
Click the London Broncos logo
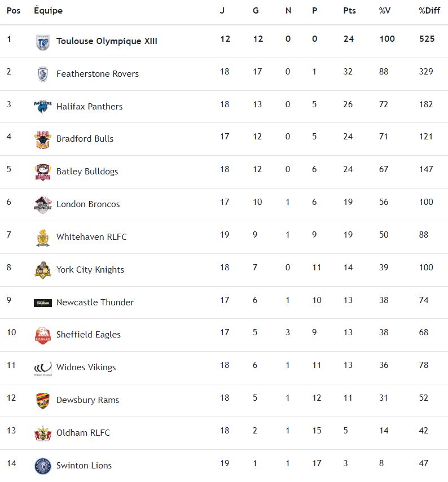43,204
